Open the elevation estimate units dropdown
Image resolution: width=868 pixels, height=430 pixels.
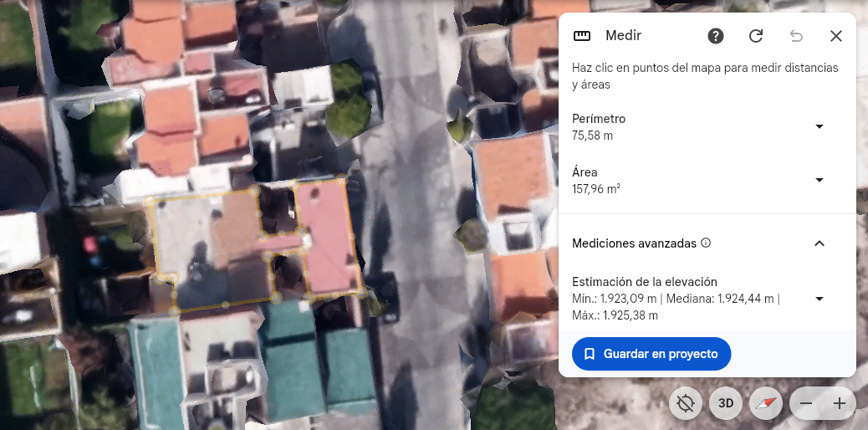pos(819,299)
